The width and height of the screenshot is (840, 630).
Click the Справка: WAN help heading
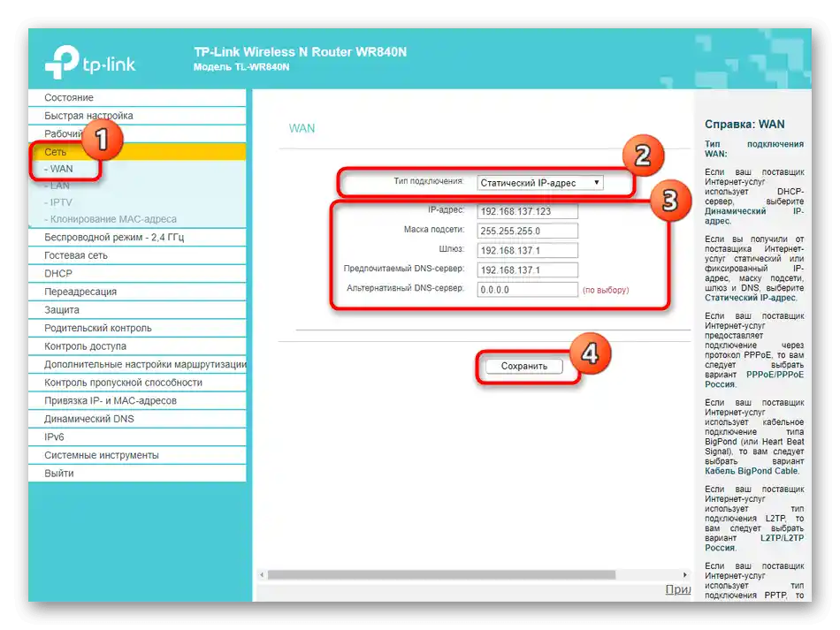[x=745, y=125]
